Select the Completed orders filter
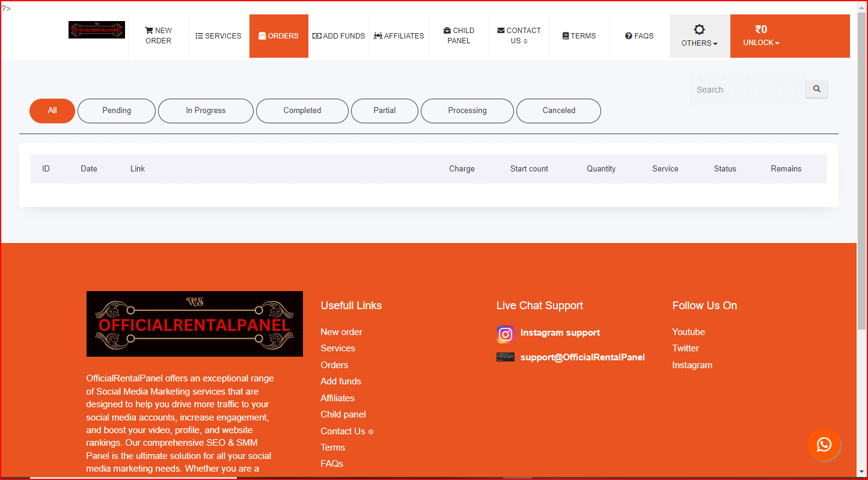This screenshot has height=480, width=868. tap(302, 111)
